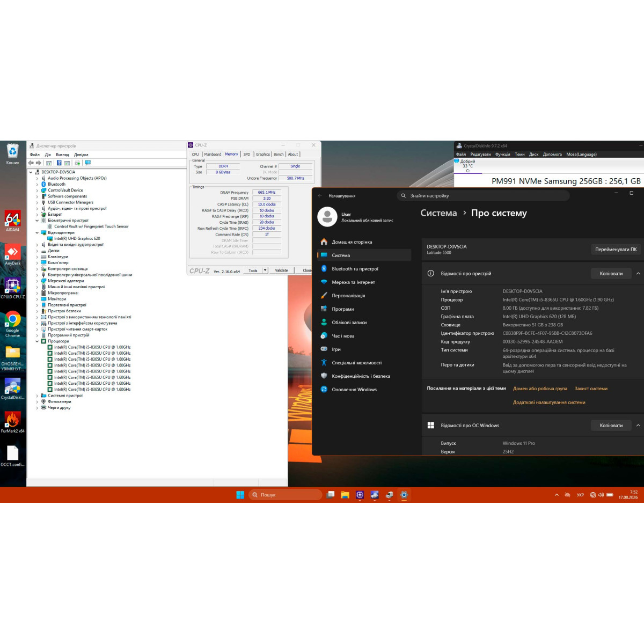This screenshot has height=644, width=644.
Task: Click the Пошук search box on the taskbar
Action: coord(286,495)
